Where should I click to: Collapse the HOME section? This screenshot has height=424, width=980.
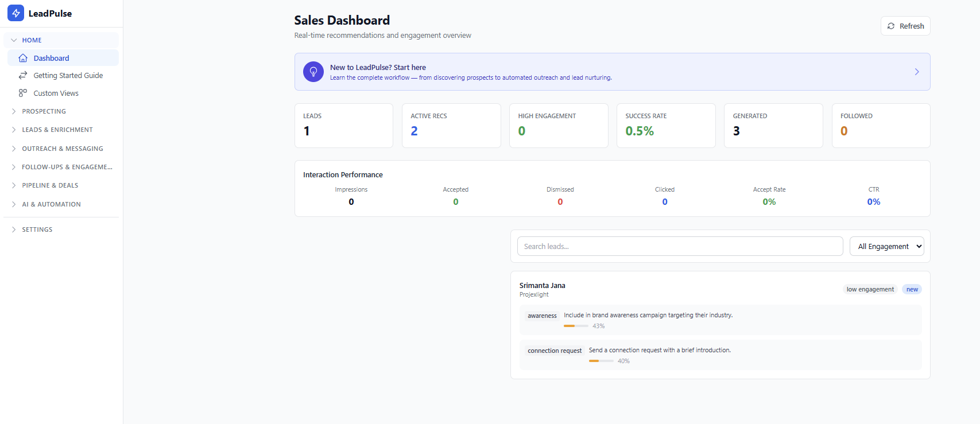click(61, 40)
